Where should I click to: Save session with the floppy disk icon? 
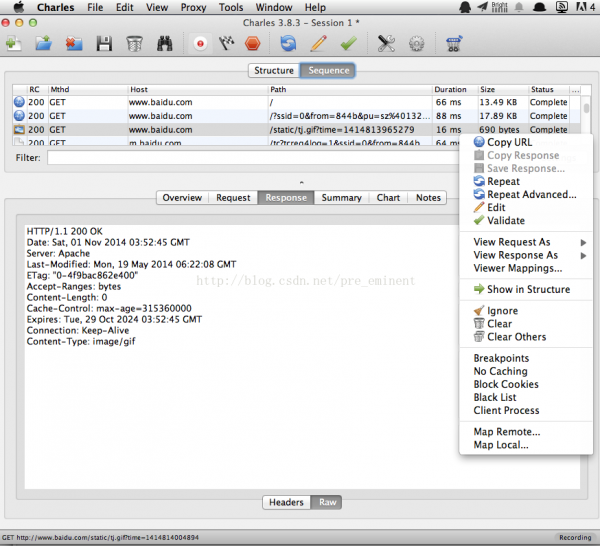104,43
